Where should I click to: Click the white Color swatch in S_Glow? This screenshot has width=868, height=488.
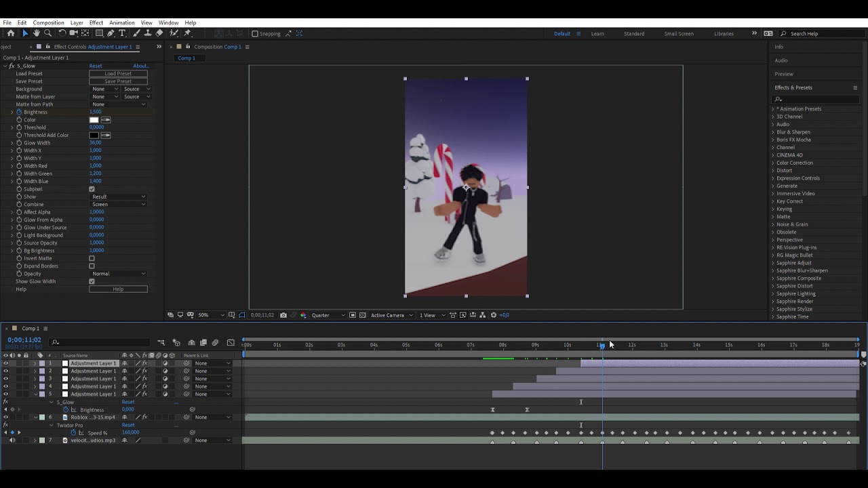click(x=94, y=120)
